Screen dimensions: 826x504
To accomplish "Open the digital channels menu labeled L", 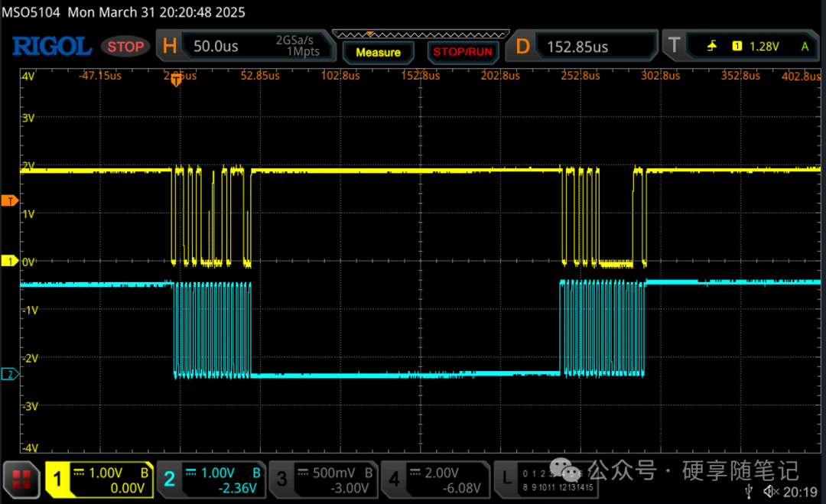I will point(507,478).
